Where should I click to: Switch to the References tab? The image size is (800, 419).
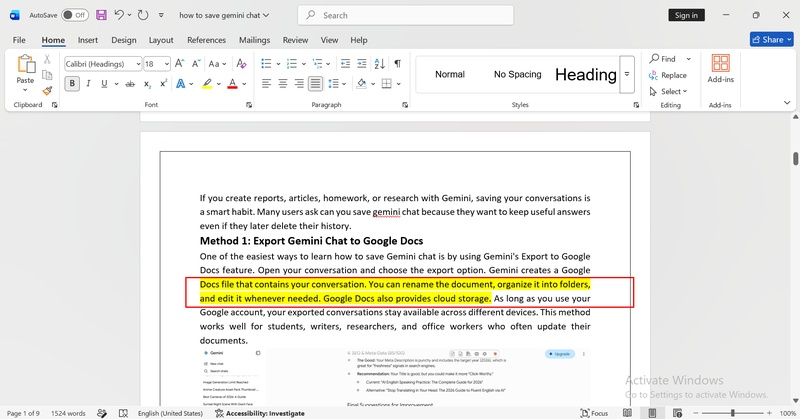(x=206, y=40)
